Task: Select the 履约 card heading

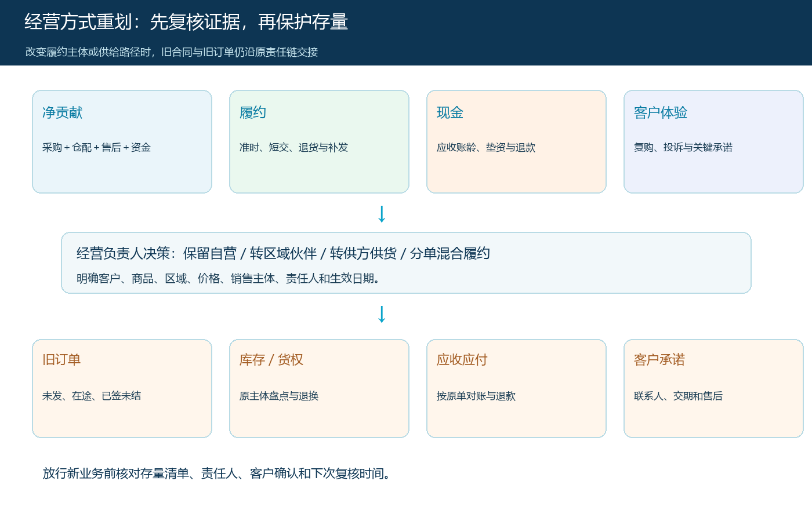Action: point(253,112)
